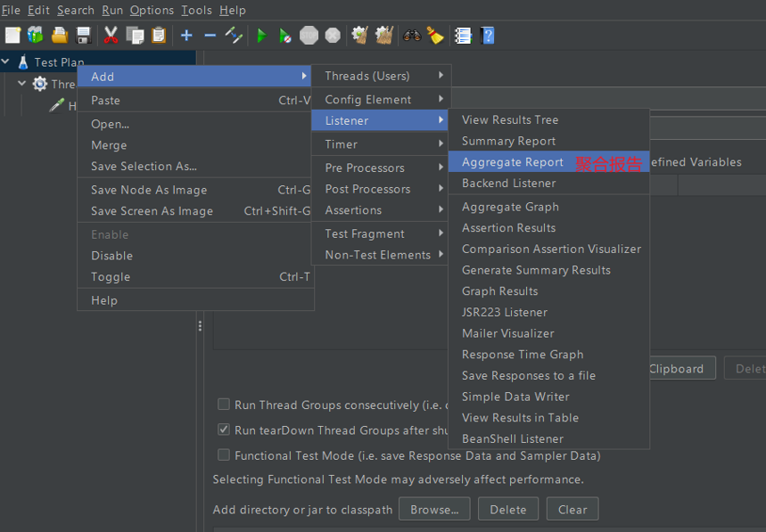This screenshot has height=532, width=766.
Task: Select the HTTP sampler pipette icon
Action: point(57,105)
